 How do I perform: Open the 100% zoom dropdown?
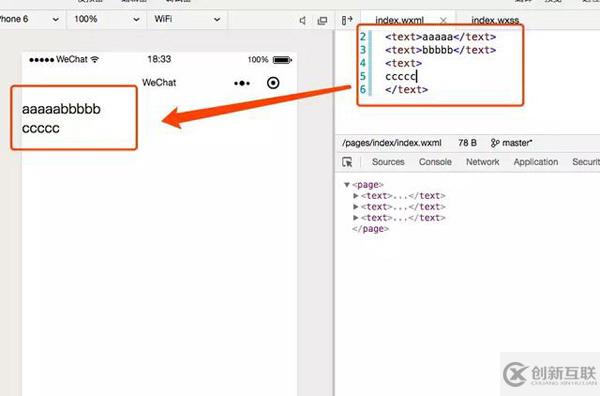point(106,19)
